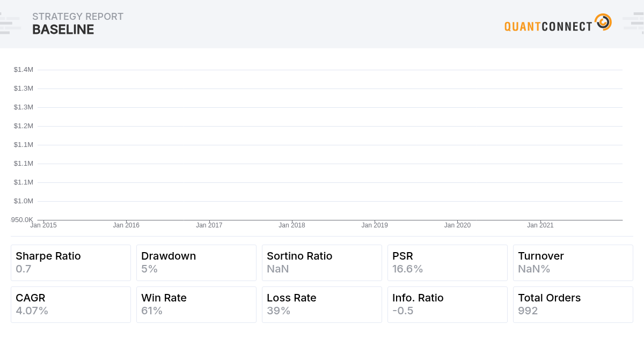Viewport: 644px width, 339px height.
Task: Open the STRATEGY REPORT header menu
Action: point(78,17)
